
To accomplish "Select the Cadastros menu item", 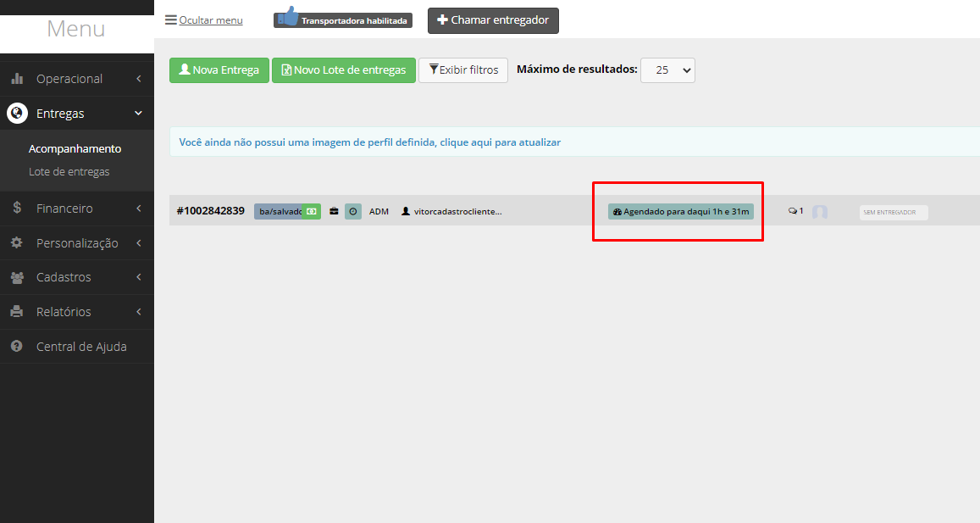I will point(77,277).
